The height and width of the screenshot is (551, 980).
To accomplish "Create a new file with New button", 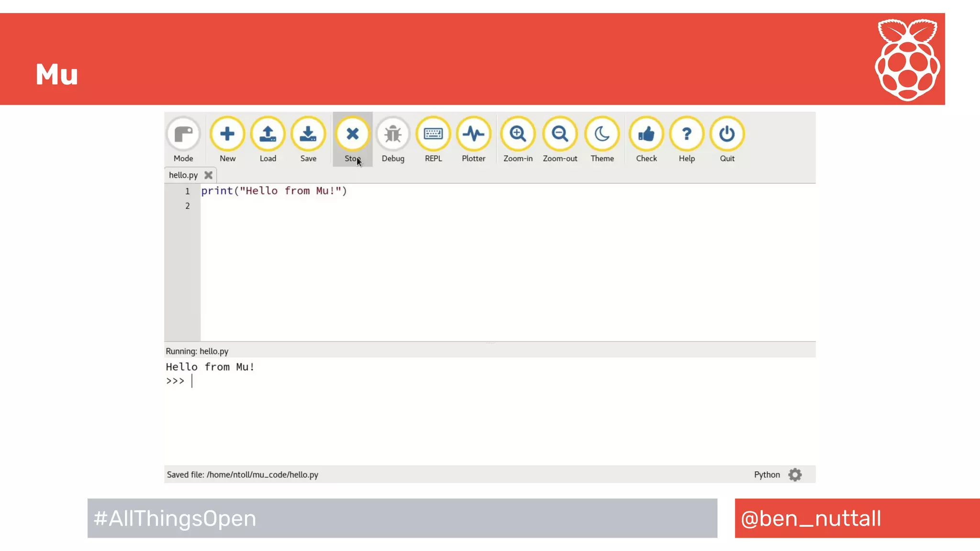I will (227, 134).
